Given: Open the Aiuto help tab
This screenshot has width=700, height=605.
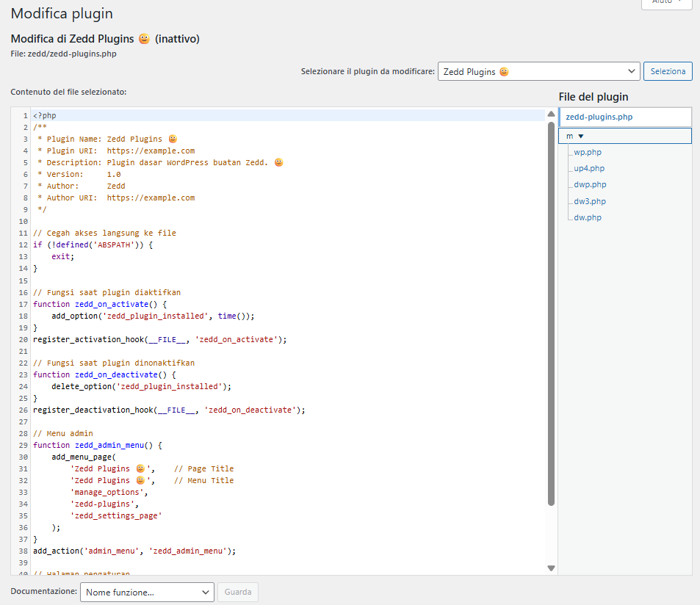Looking at the screenshot, I should [x=666, y=3].
